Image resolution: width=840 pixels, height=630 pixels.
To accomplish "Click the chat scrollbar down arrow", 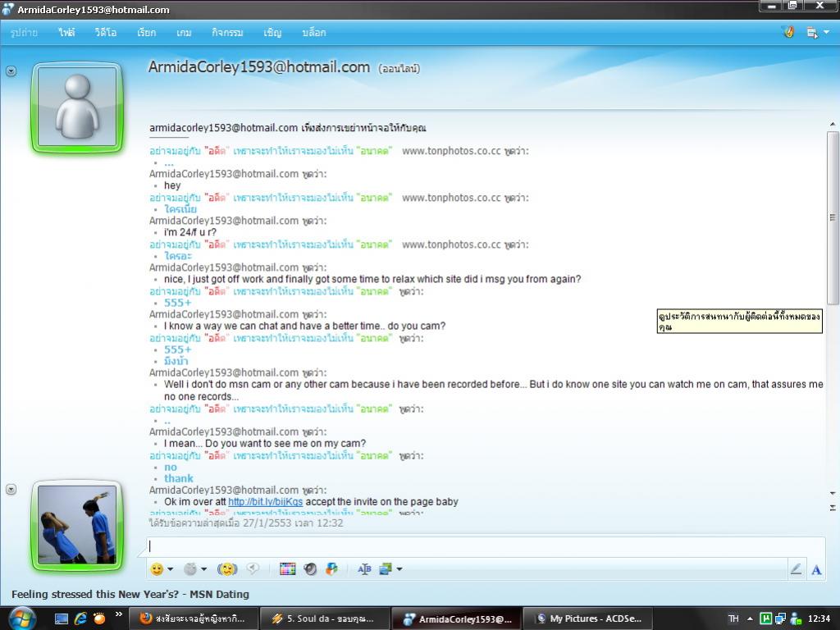I will (x=833, y=493).
